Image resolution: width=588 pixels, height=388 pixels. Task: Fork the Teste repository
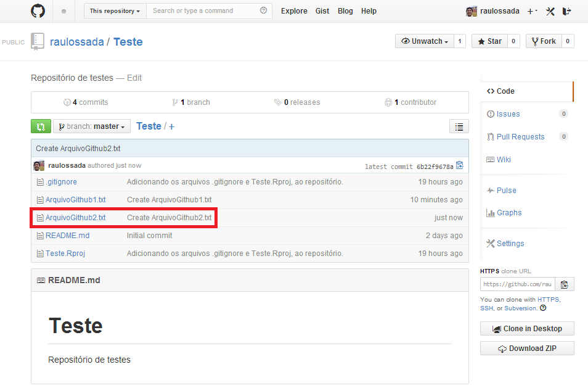click(544, 41)
